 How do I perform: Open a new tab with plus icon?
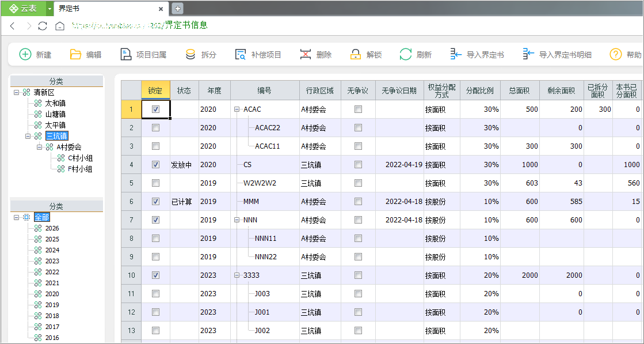coord(177,8)
